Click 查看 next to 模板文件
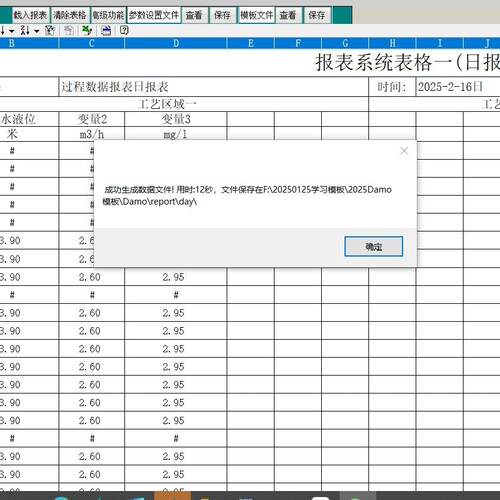The image size is (500, 500). 288,15
